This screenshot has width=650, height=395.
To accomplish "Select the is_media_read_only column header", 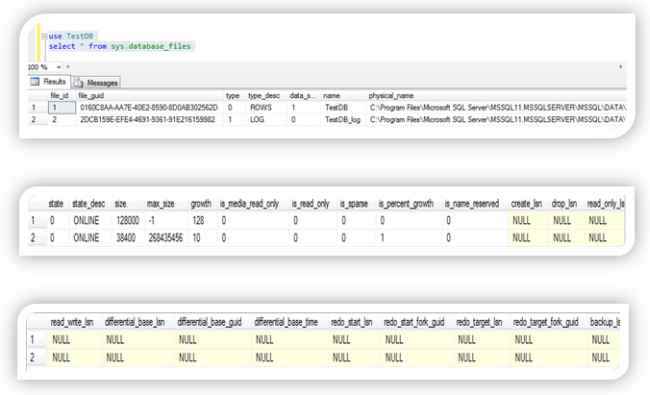I will (x=249, y=204).
